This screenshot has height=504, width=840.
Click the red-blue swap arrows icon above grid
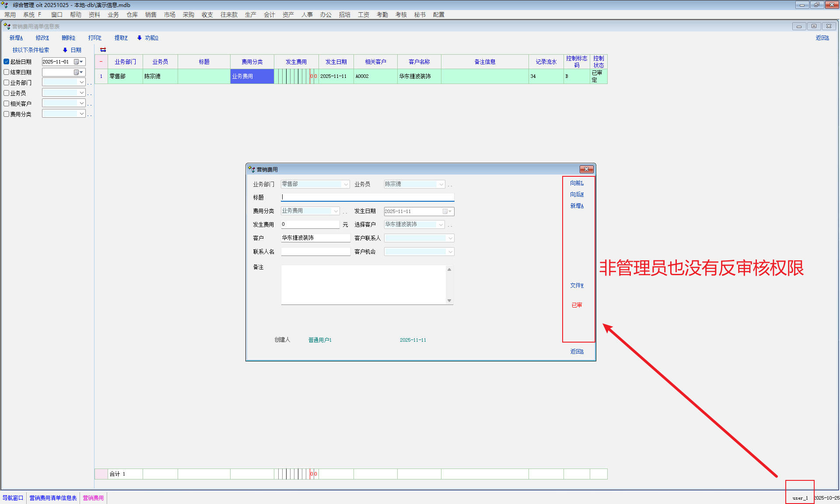point(103,50)
